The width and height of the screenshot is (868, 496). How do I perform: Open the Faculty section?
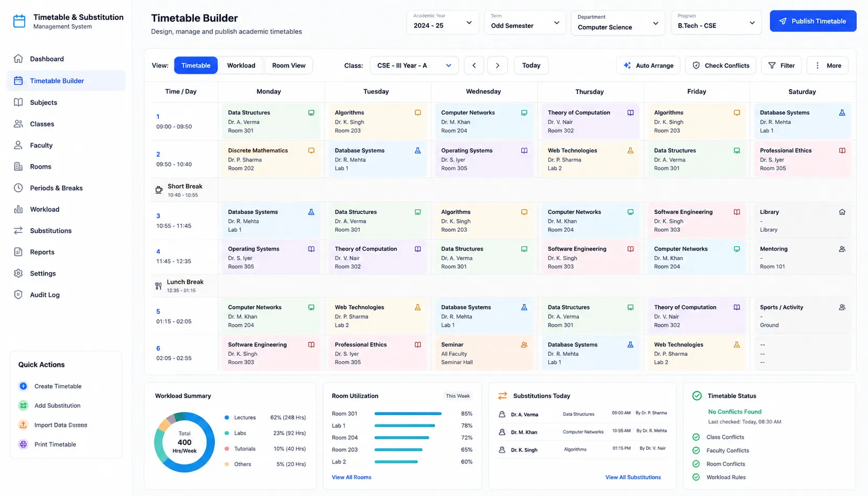click(x=66, y=145)
